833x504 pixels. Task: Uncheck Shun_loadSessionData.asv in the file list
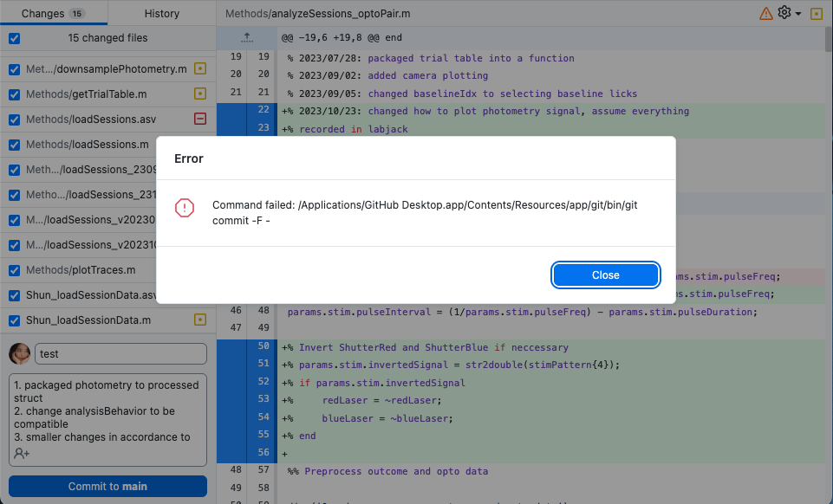tap(13, 294)
